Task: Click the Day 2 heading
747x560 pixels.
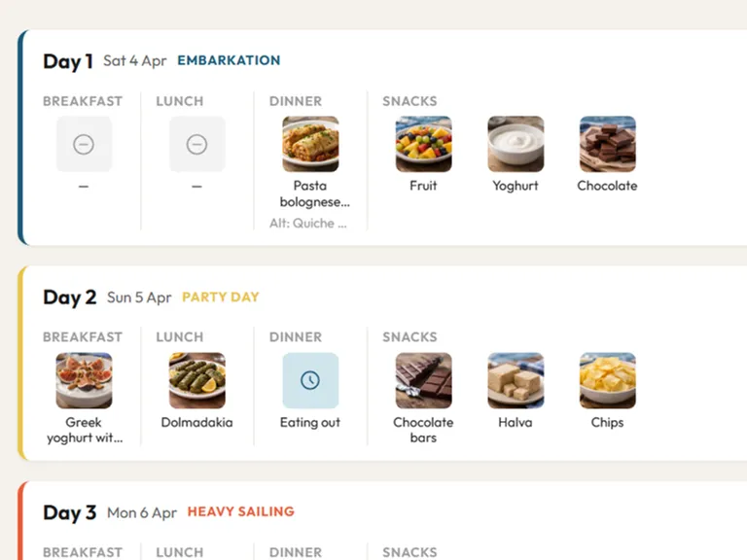Action: click(x=69, y=297)
